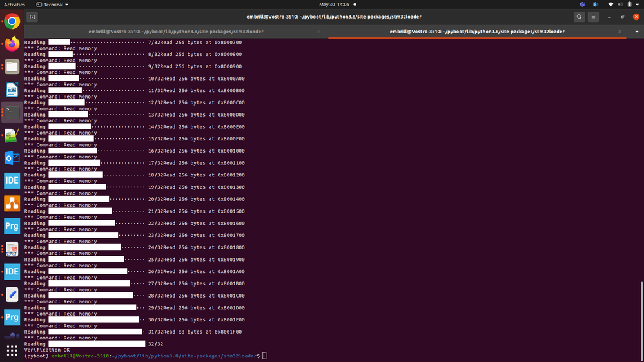Click the Teams tray icon in top bar
Image resolution: width=644 pixels, height=362 pixels.
[582, 5]
